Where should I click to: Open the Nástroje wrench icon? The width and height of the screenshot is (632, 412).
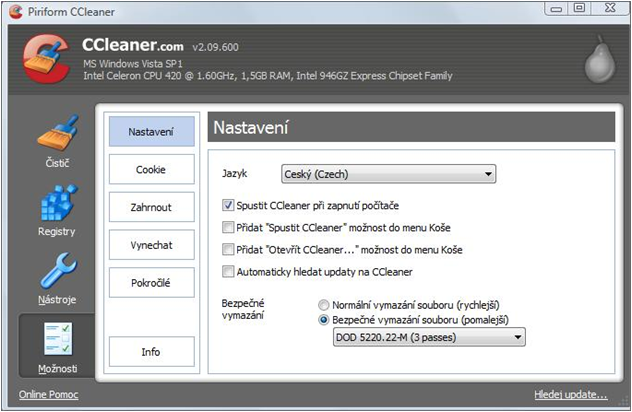(58, 270)
